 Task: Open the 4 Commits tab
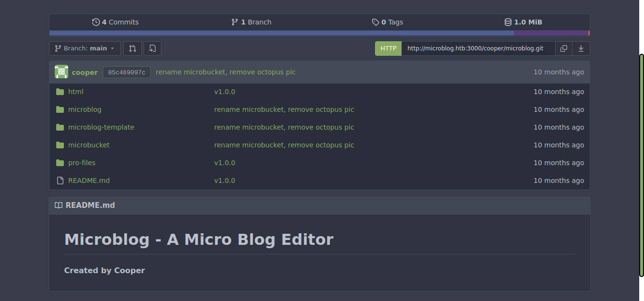pos(115,22)
